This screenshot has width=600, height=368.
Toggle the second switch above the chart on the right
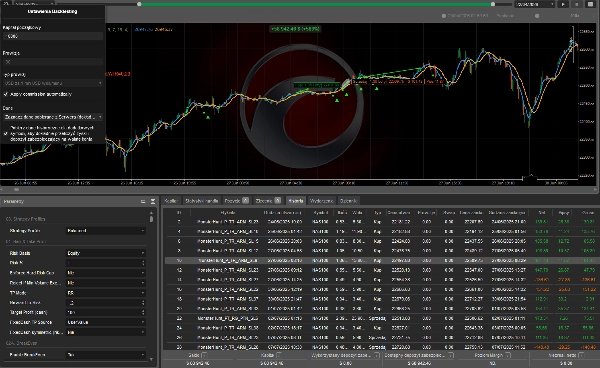(x=537, y=16)
